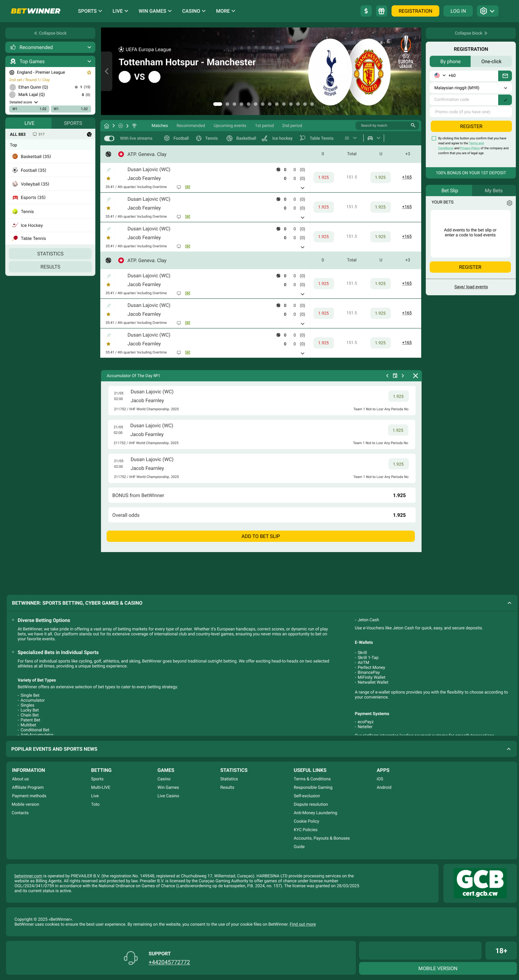Viewport: 519px width, 980px height.
Task: Toggle the With live streams switch
Action: [109, 138]
